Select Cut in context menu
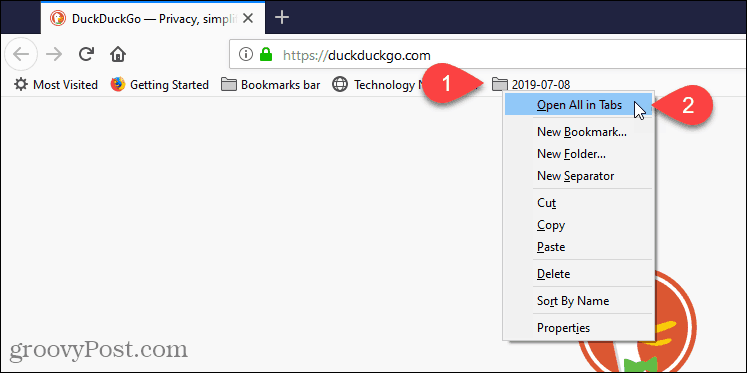 [579, 203]
